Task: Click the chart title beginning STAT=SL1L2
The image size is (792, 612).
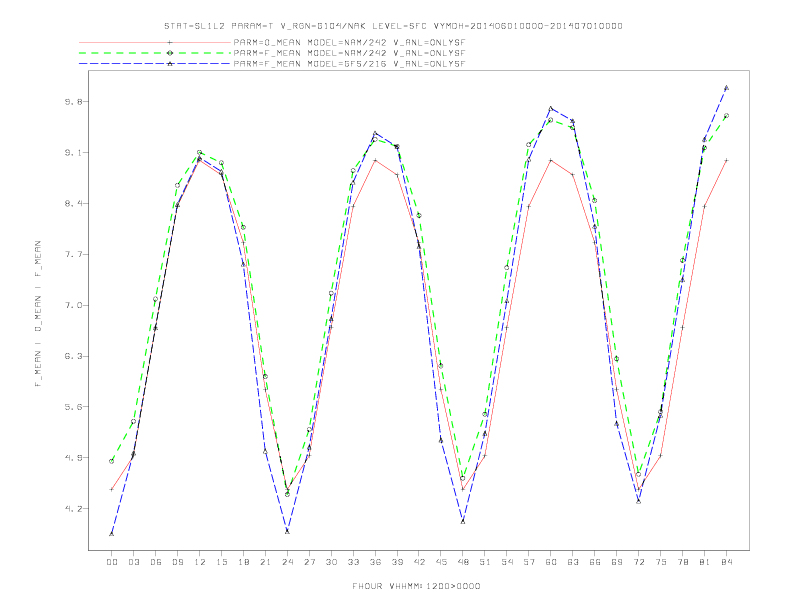Action: tap(393, 26)
